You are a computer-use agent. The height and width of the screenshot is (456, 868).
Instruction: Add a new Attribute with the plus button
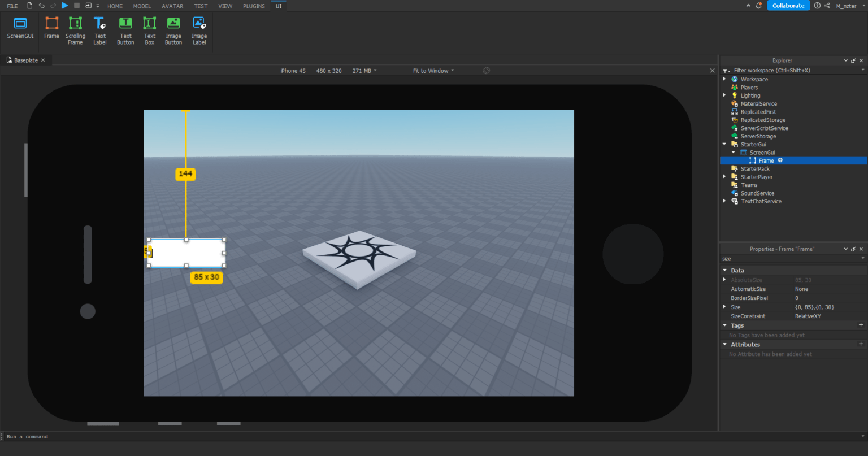861,344
